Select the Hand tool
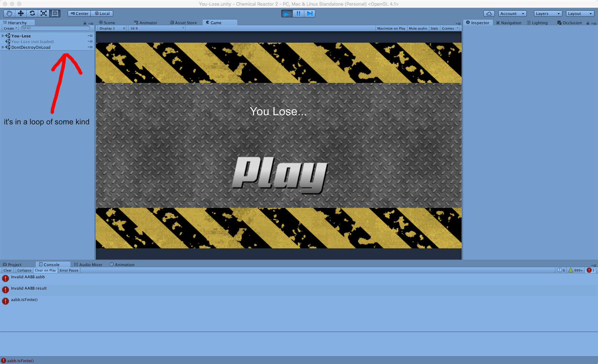Viewport: 598px width, 364px height. click(9, 14)
